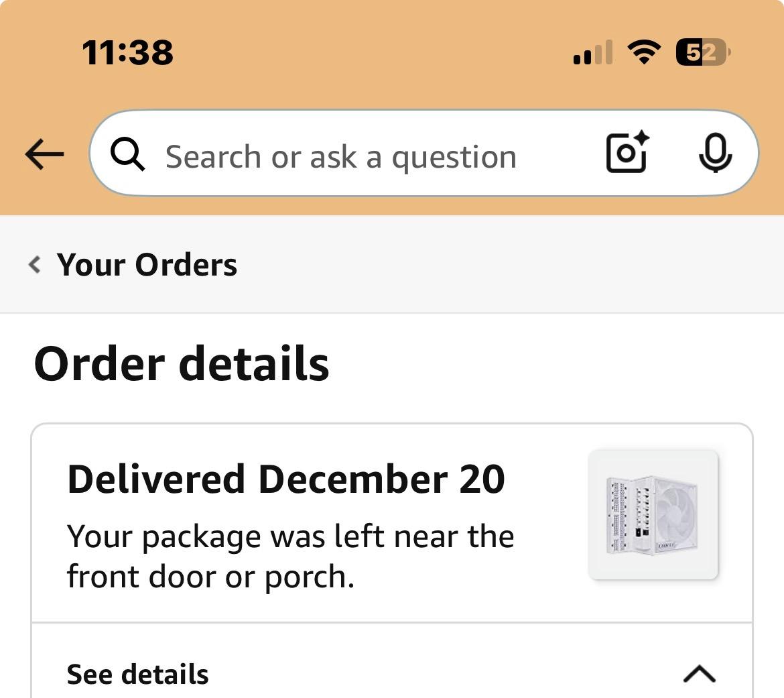
Task: Select the delivery status card
Action: pyautogui.click(x=392, y=523)
